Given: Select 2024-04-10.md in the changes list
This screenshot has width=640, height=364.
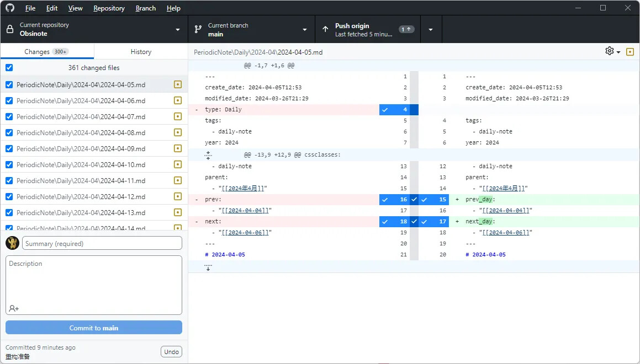Looking at the screenshot, I should 81,165.
